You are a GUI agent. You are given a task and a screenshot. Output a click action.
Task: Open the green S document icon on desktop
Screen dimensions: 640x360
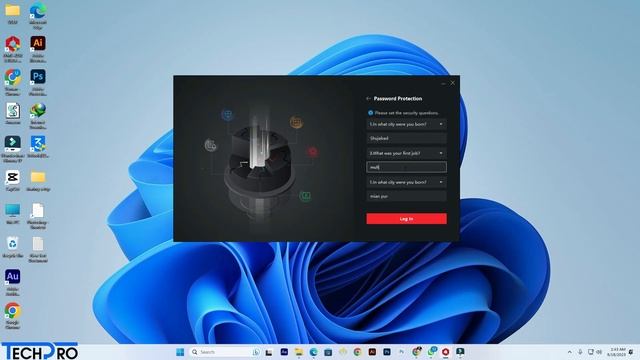(13, 113)
